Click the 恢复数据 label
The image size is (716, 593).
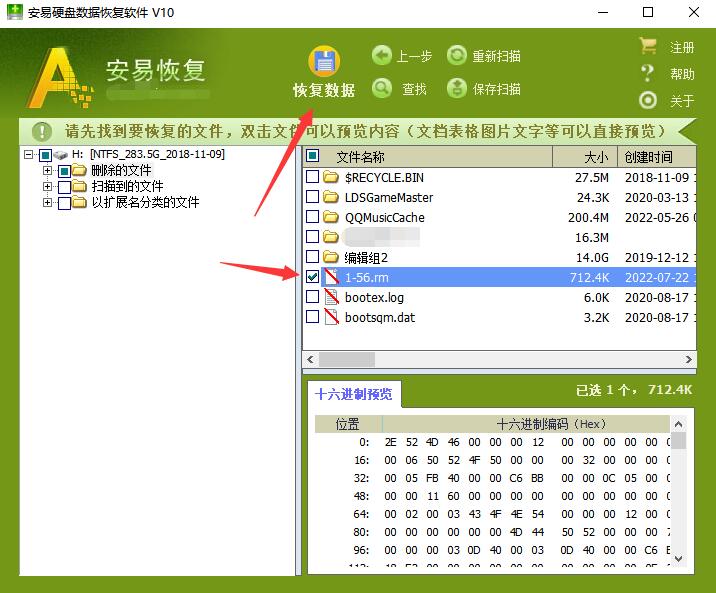pos(324,90)
